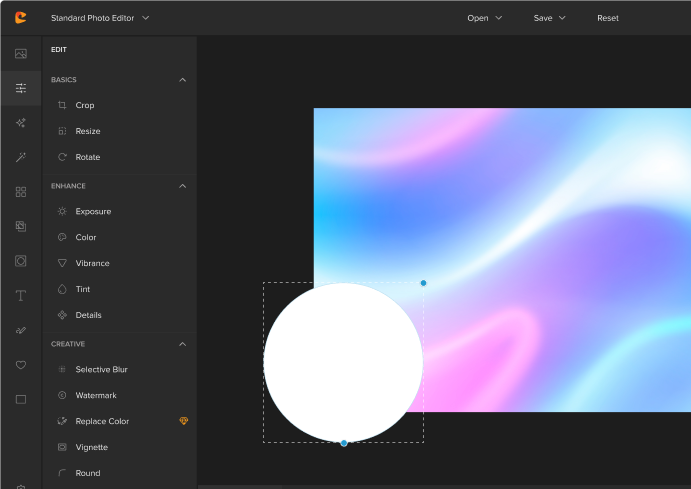Viewport: 691px width, 489px height.
Task: Open the Save menu
Action: (x=549, y=18)
